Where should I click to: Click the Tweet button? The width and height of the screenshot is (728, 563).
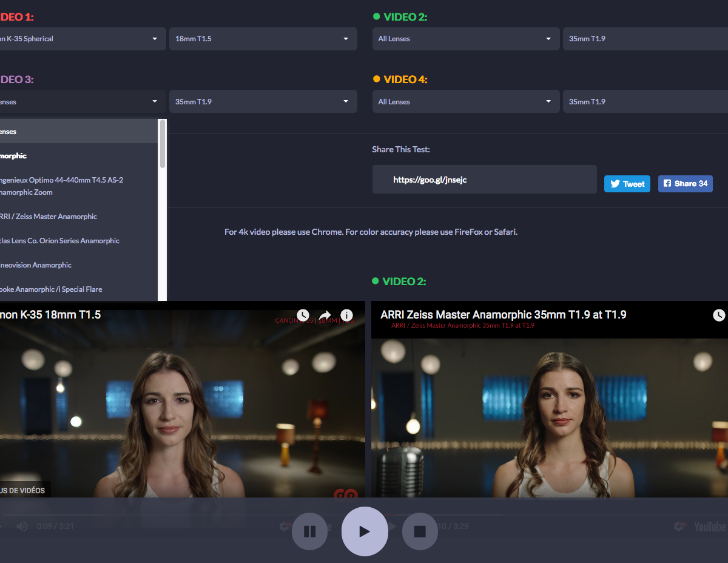click(627, 184)
